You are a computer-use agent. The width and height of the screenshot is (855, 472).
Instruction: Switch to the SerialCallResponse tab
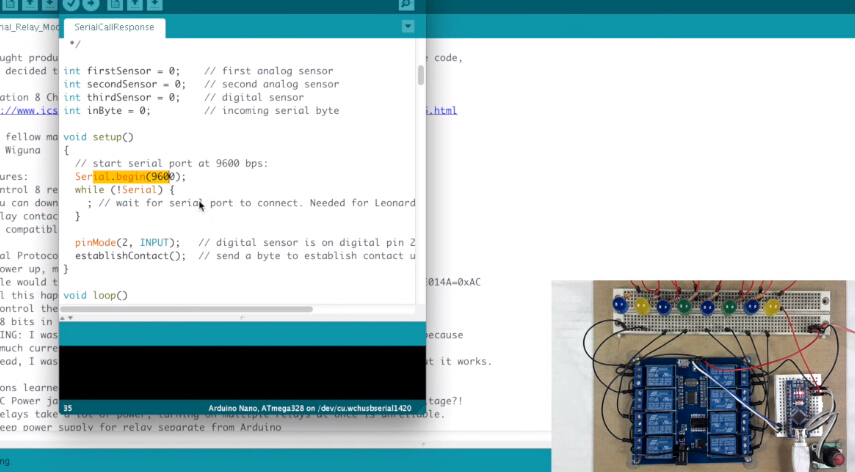point(114,27)
